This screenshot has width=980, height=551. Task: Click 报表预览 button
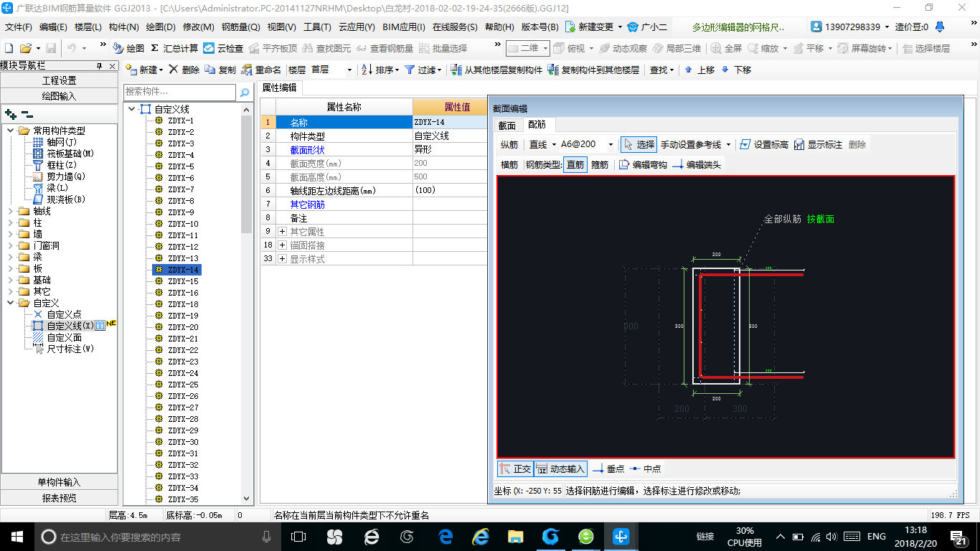click(x=60, y=498)
